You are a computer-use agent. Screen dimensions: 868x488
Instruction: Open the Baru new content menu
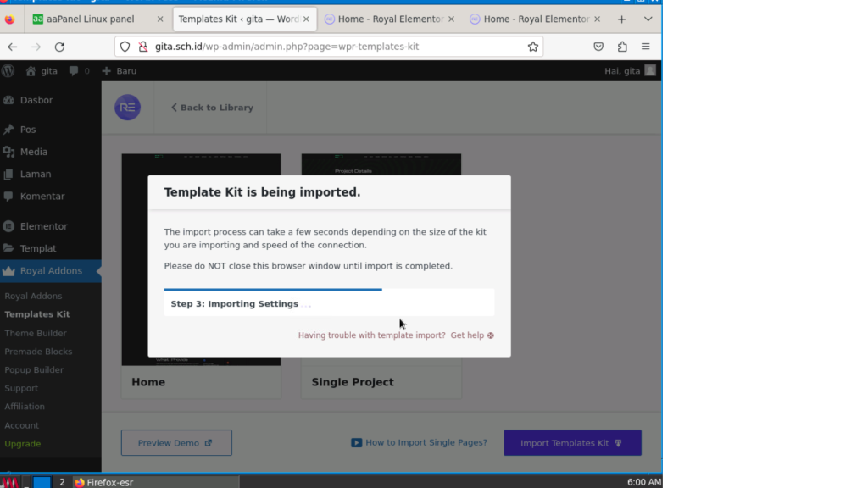tap(120, 71)
